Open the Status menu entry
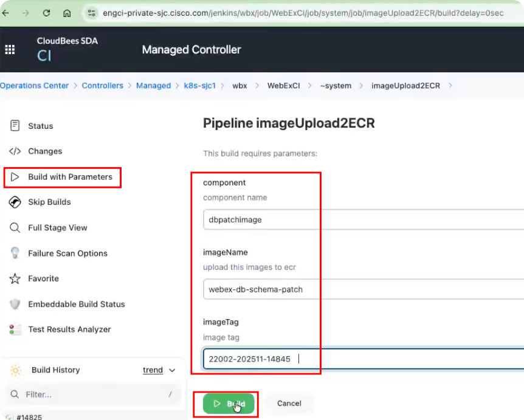This screenshot has height=420, width=524. 41,126
